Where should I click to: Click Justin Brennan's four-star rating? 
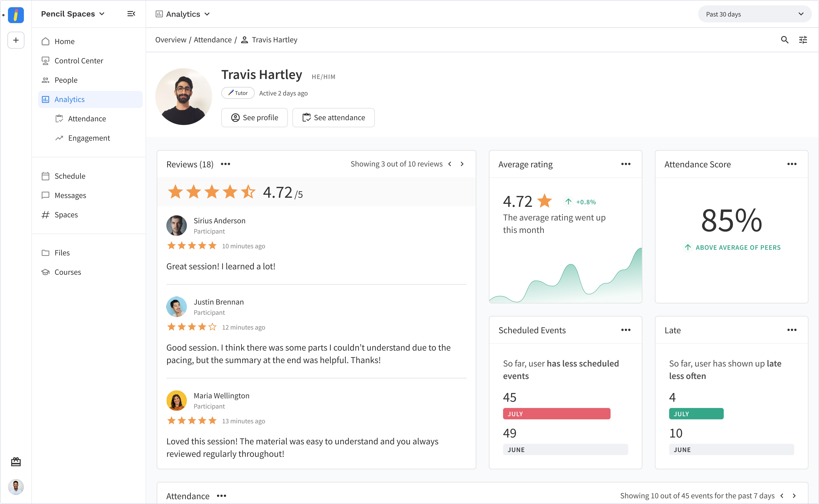[x=192, y=327]
